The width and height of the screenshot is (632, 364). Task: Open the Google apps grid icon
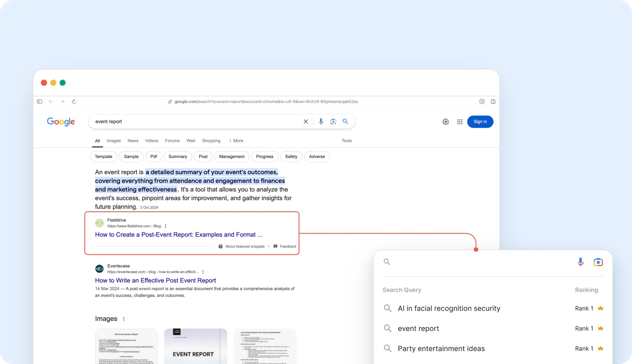coord(460,122)
